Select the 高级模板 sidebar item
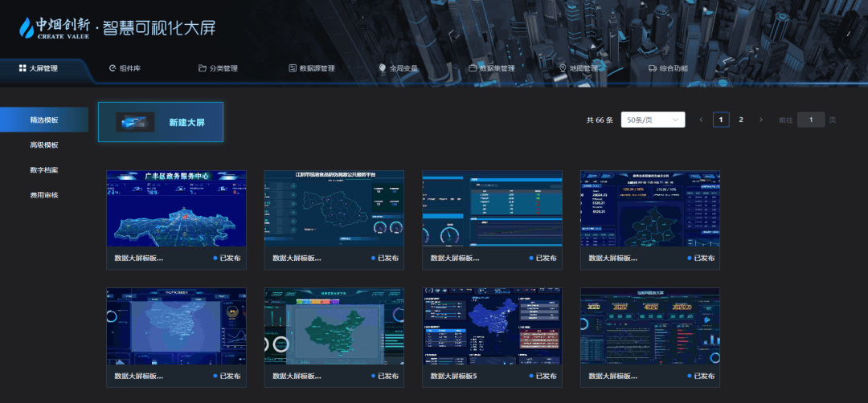Image resolution: width=868 pixels, height=403 pixels. tap(44, 145)
